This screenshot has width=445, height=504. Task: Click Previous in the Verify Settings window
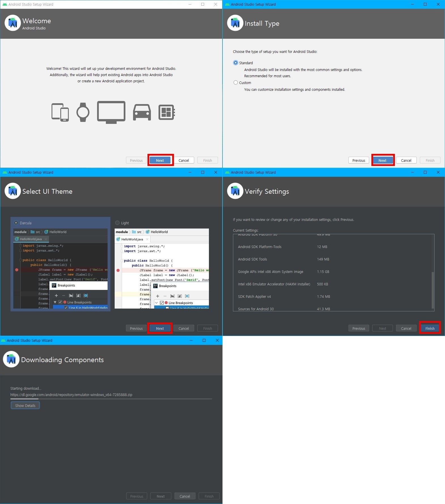pyautogui.click(x=359, y=328)
